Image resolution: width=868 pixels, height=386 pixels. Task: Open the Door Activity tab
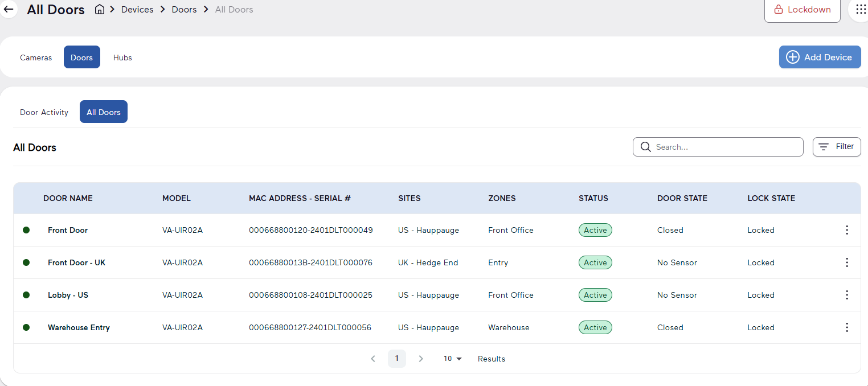44,112
